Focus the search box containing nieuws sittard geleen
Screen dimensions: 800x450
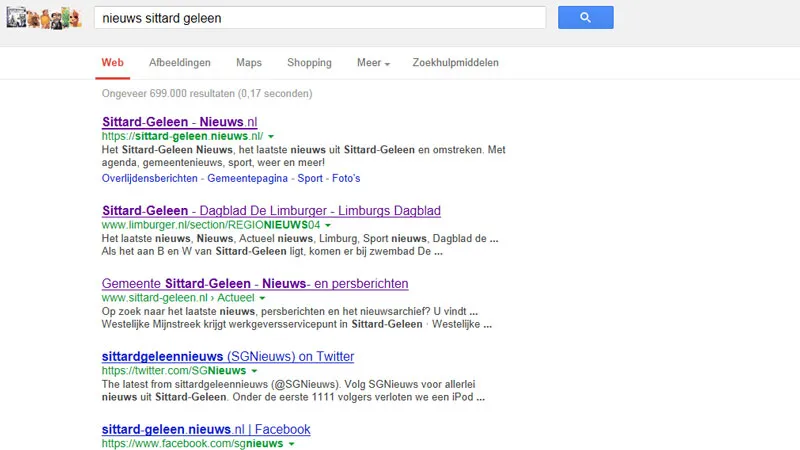pyautogui.click(x=320, y=18)
